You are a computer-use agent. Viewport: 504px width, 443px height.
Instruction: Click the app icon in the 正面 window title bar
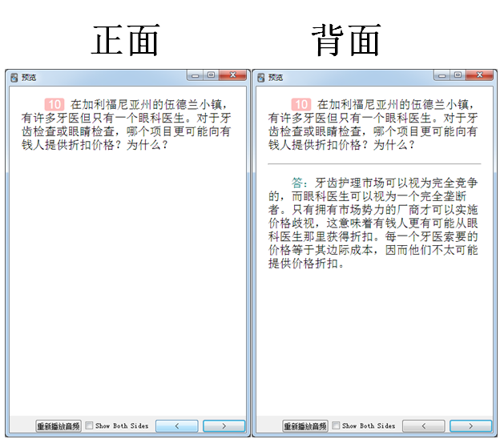tap(14, 78)
